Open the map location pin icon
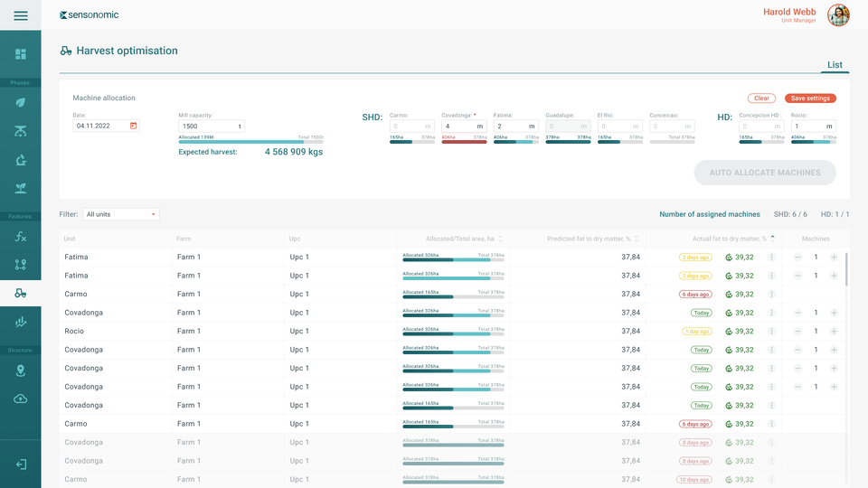The width and height of the screenshot is (868, 488). (20, 371)
